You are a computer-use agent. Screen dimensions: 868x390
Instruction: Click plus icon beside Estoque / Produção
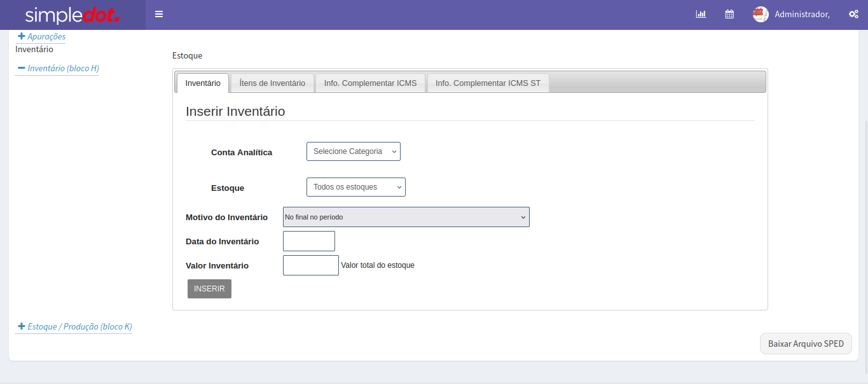(x=21, y=326)
